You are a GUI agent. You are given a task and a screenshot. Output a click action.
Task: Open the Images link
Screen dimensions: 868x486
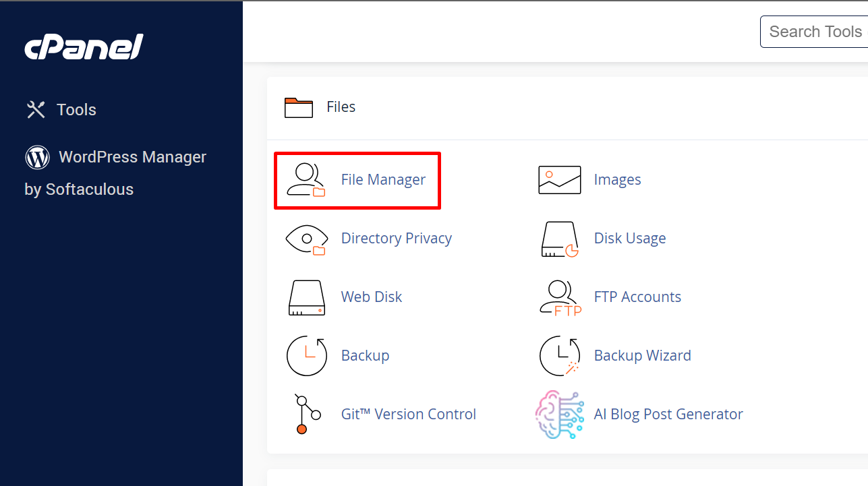pos(618,180)
